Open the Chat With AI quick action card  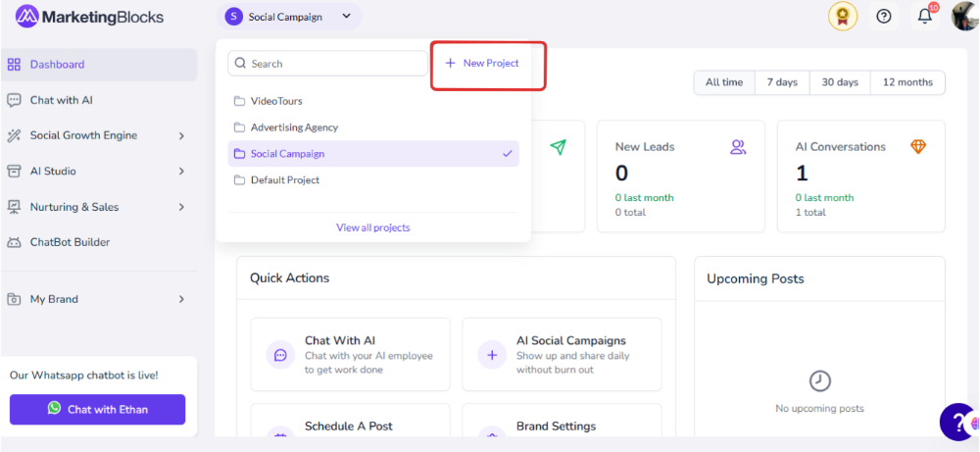pos(351,355)
